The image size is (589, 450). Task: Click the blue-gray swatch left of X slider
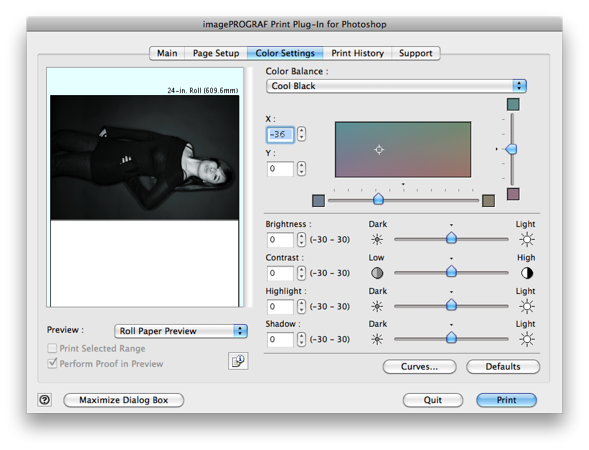[319, 201]
